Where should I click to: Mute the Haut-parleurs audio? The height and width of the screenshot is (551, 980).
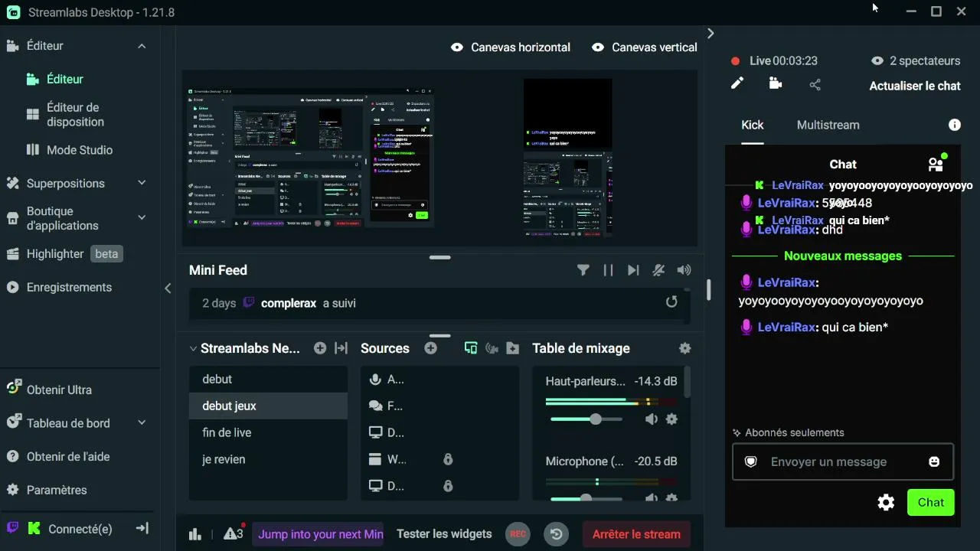651,419
